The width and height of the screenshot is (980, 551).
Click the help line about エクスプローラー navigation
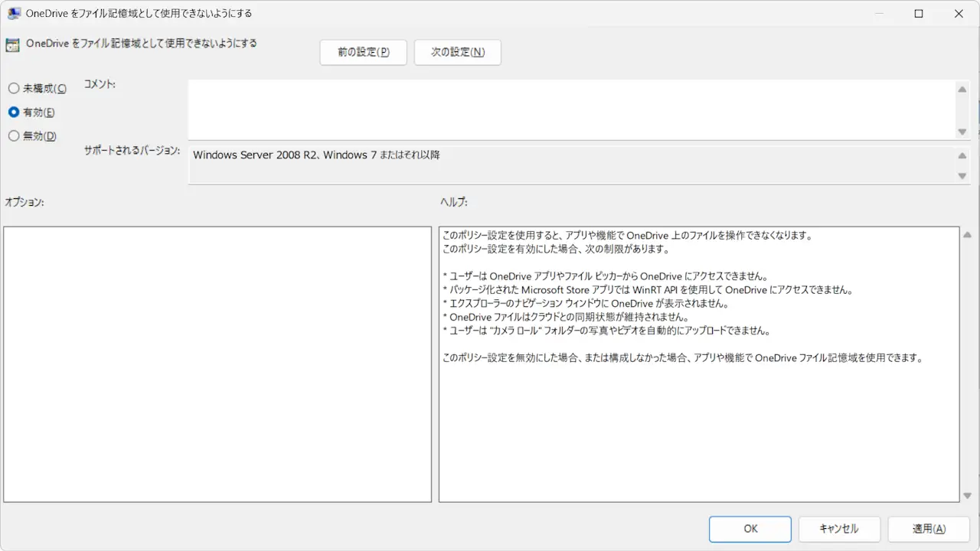click(x=586, y=304)
